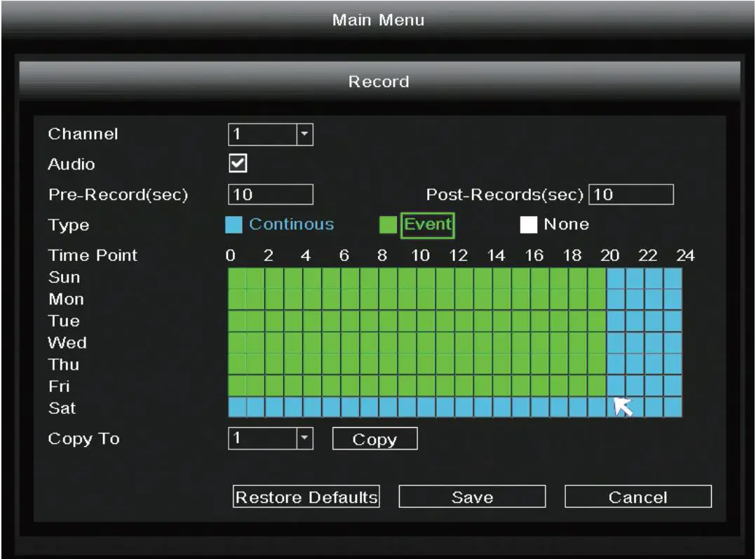Click the Post-Records seconds input field
This screenshot has width=756, height=559.
pyautogui.click(x=631, y=194)
